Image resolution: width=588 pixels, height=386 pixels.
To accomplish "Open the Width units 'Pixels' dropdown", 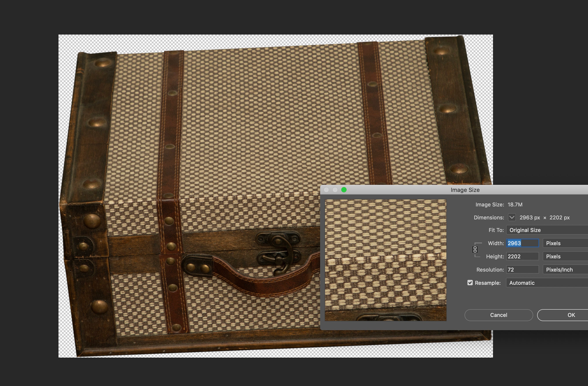I will (x=564, y=243).
